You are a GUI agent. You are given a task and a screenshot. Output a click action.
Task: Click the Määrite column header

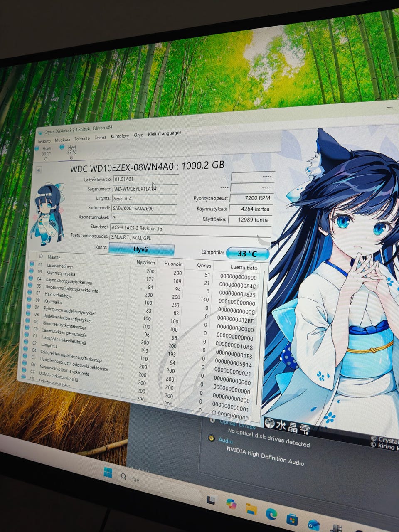[54, 257]
